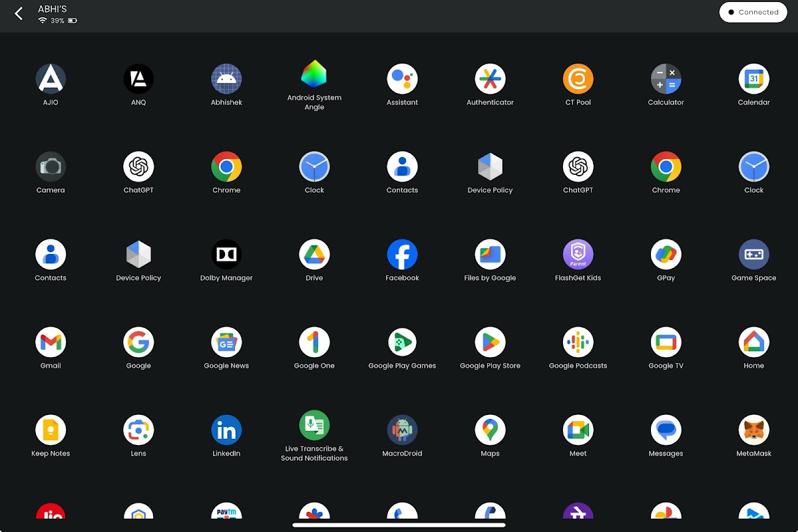Go back using the arrow beside ABHI'S

pos(19,14)
